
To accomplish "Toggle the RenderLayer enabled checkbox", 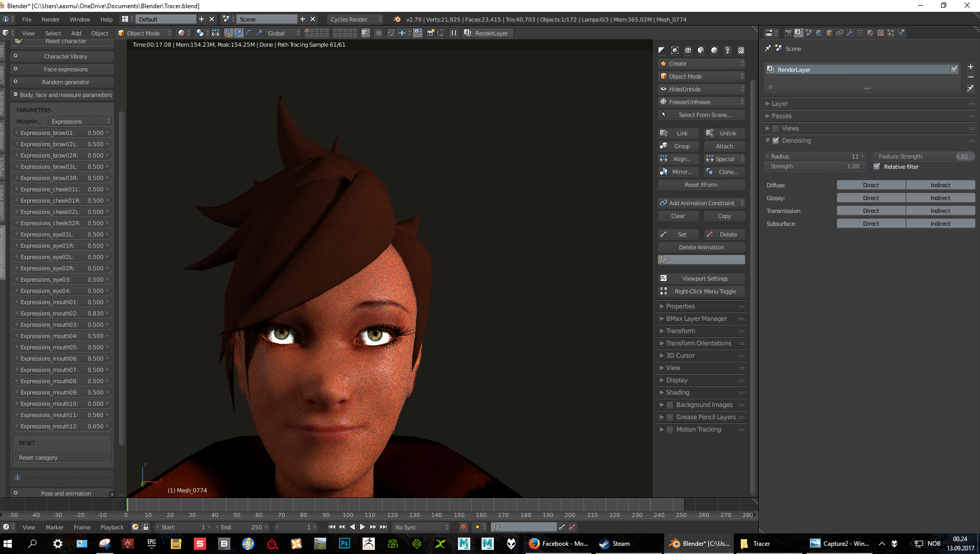I will [x=954, y=69].
